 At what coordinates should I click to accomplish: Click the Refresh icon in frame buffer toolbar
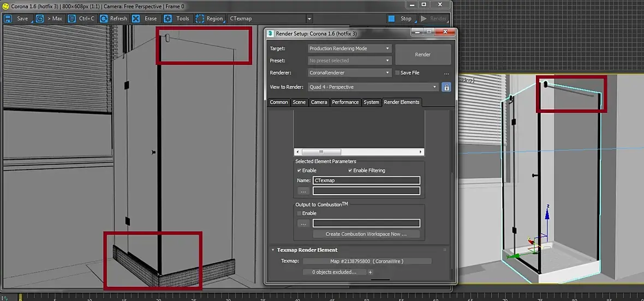click(104, 19)
